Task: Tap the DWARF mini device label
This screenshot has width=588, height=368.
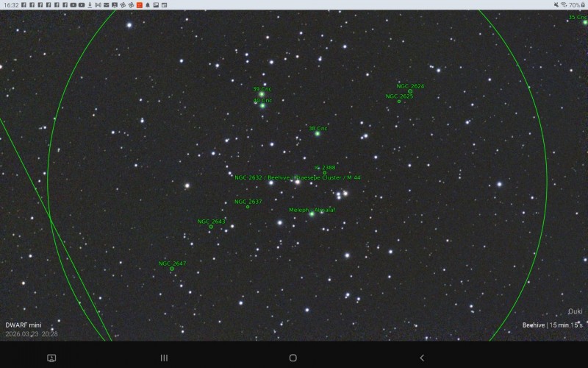Action: 24,325
